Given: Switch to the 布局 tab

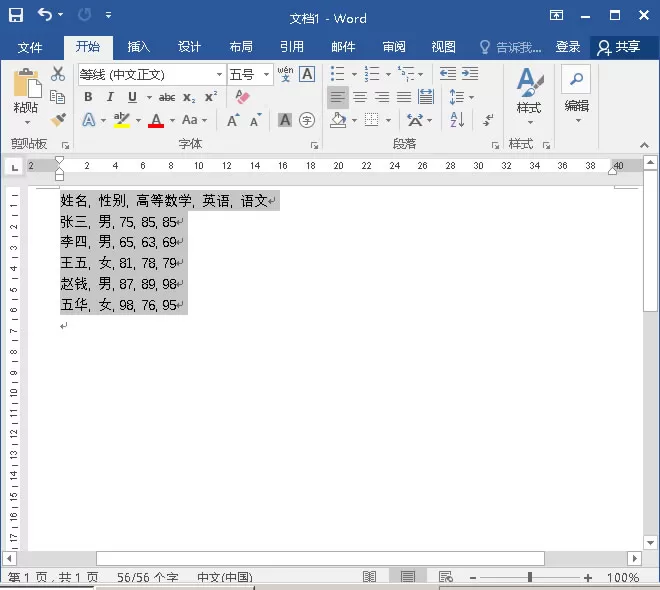Looking at the screenshot, I should [x=241, y=47].
